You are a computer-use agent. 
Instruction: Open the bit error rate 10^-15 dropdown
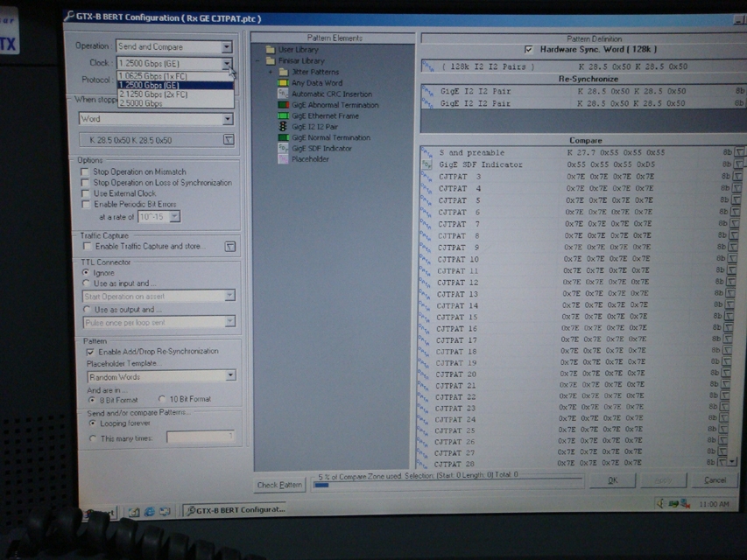click(175, 217)
